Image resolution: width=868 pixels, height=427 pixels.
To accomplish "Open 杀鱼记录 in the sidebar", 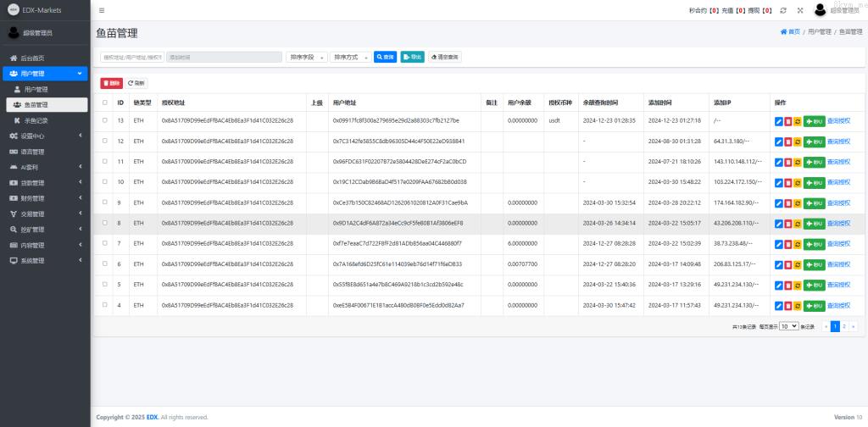I will (x=36, y=120).
